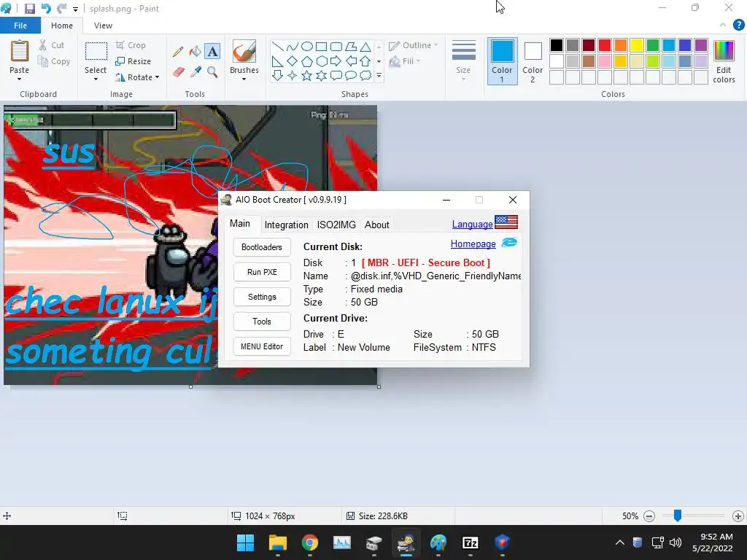
Task: Open Chrome from the taskbar
Action: click(309, 542)
